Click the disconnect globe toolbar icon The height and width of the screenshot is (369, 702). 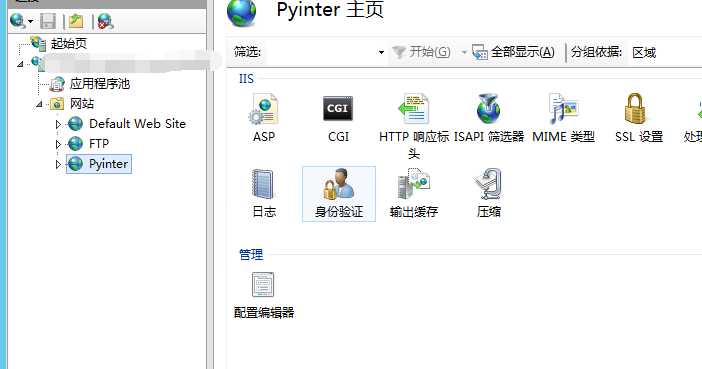(x=106, y=21)
